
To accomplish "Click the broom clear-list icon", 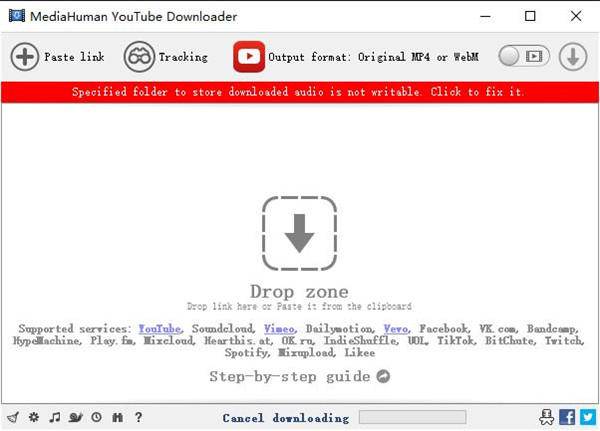I will (13, 417).
